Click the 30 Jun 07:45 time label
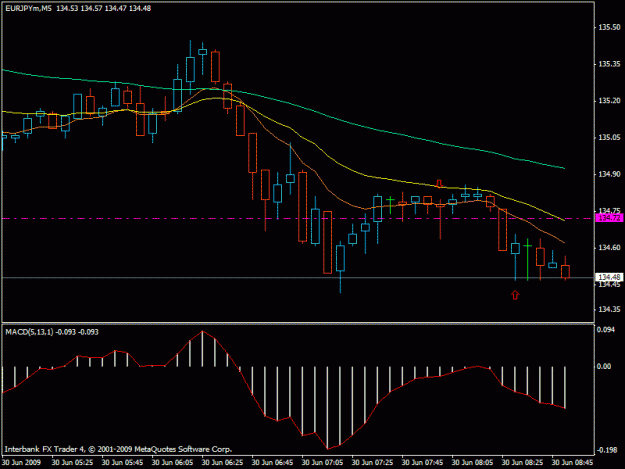 tap(423, 463)
